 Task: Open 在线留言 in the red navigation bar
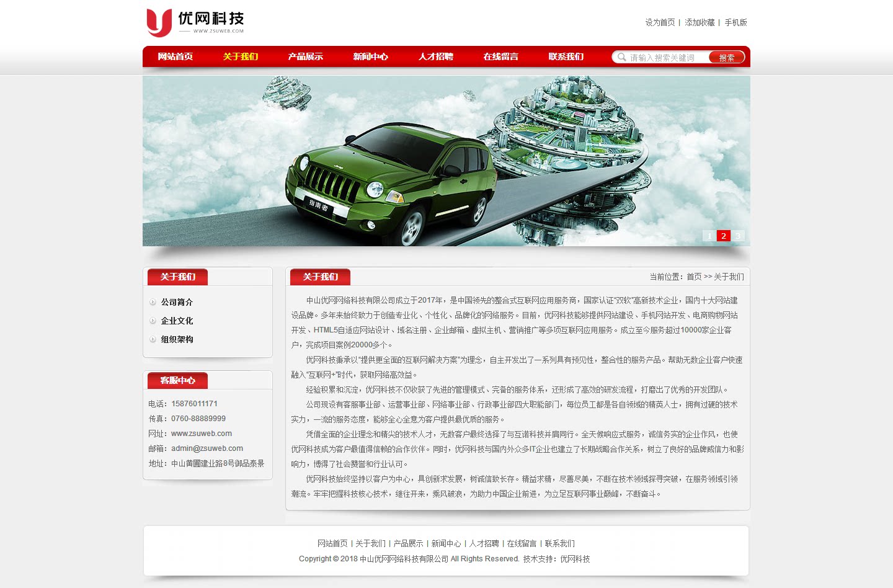(x=501, y=56)
